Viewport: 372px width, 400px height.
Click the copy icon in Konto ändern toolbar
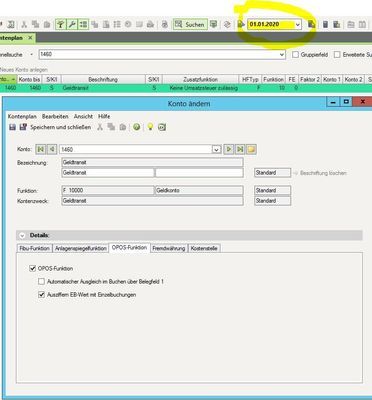coord(111,127)
